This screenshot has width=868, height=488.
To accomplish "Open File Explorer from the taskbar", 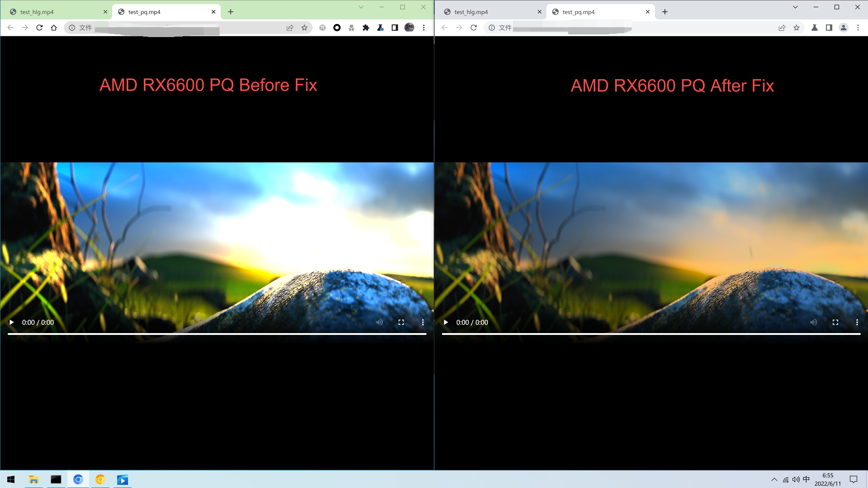I will click(34, 479).
